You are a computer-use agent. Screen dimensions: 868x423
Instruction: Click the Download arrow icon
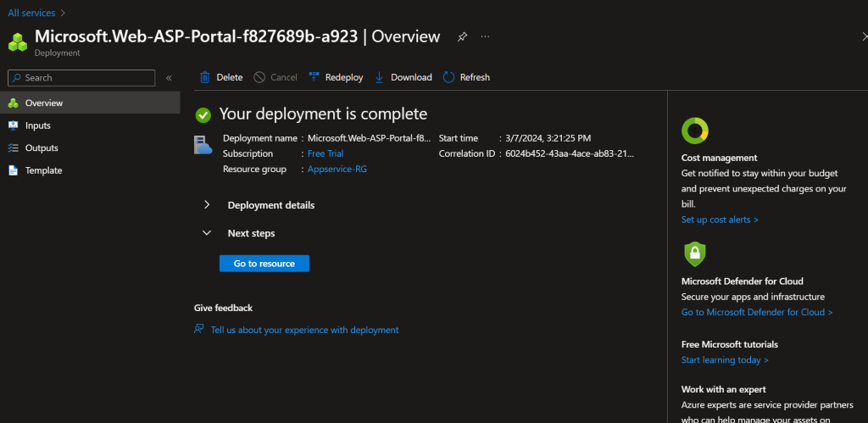379,77
